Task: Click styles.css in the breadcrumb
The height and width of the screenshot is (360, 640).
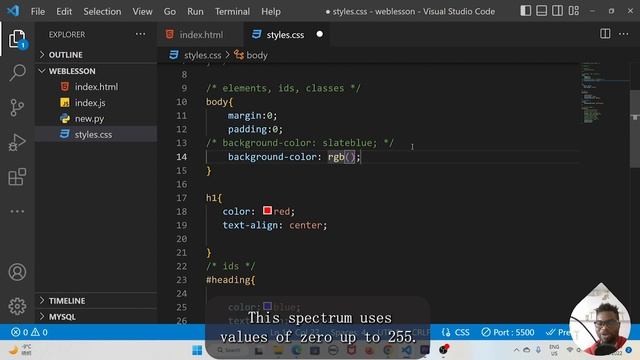Action: pyautogui.click(x=202, y=55)
